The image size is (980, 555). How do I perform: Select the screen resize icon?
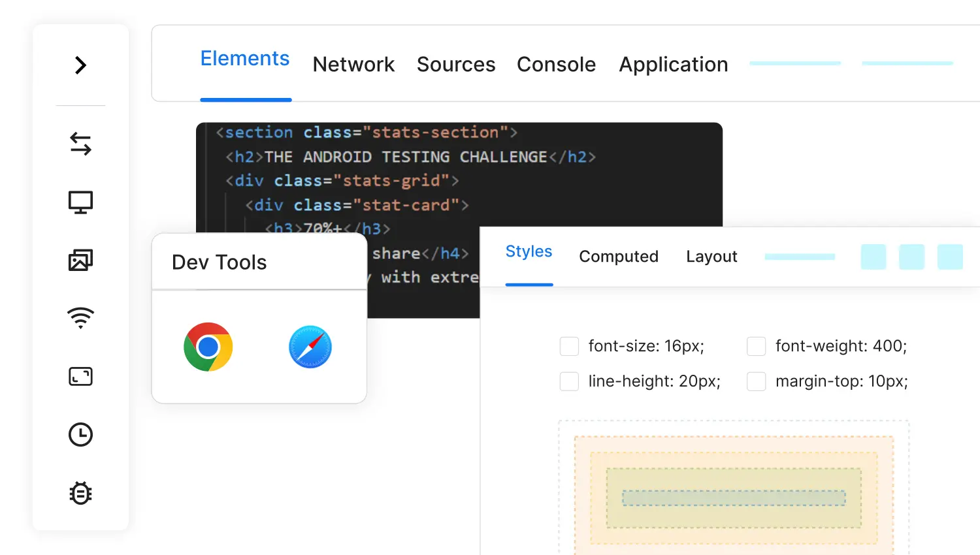coord(80,377)
